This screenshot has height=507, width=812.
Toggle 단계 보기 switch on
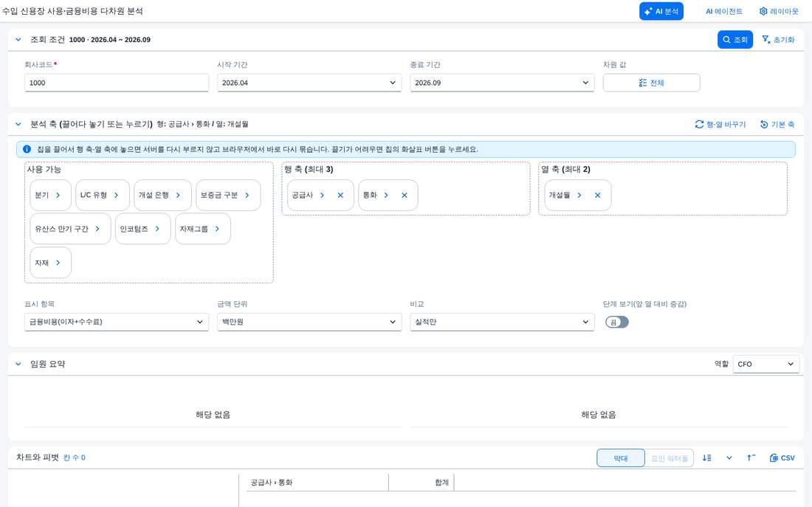[617, 322]
